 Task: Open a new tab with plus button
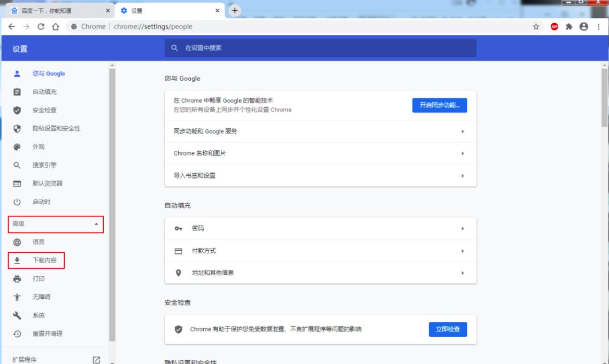click(235, 11)
